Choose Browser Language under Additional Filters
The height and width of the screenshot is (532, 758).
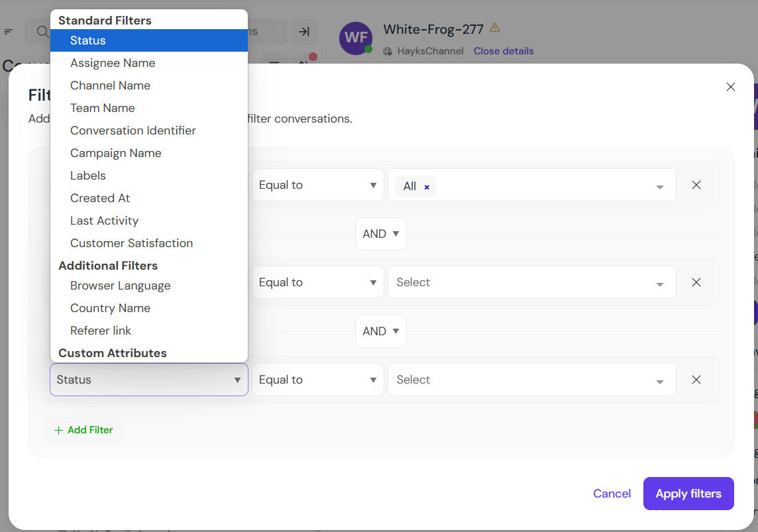[x=120, y=286]
